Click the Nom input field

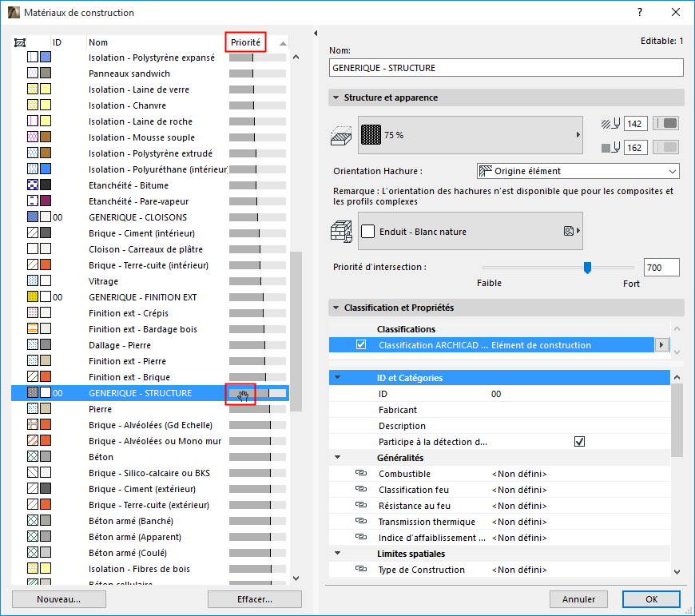point(506,68)
